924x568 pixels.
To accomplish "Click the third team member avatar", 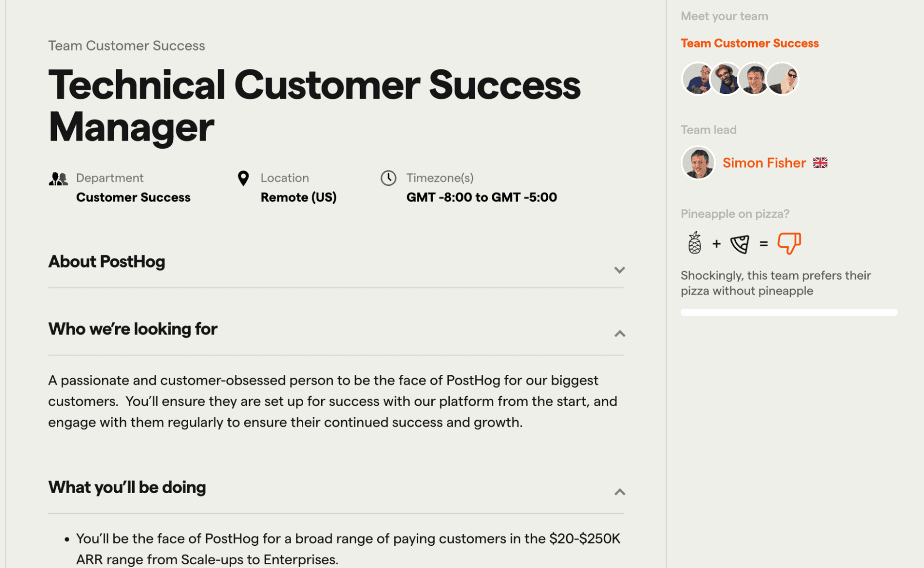I will [x=754, y=79].
